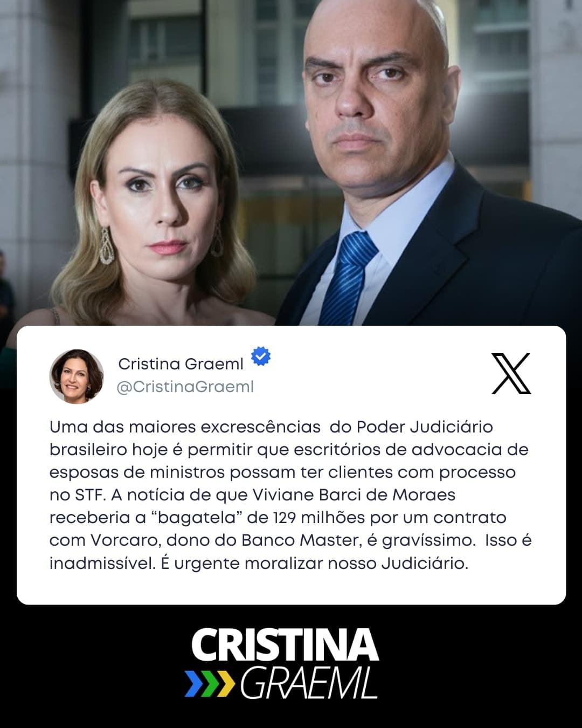Image resolution: width=582 pixels, height=728 pixels.
Task: Open the round profile avatar on the card
Action: click(x=77, y=376)
